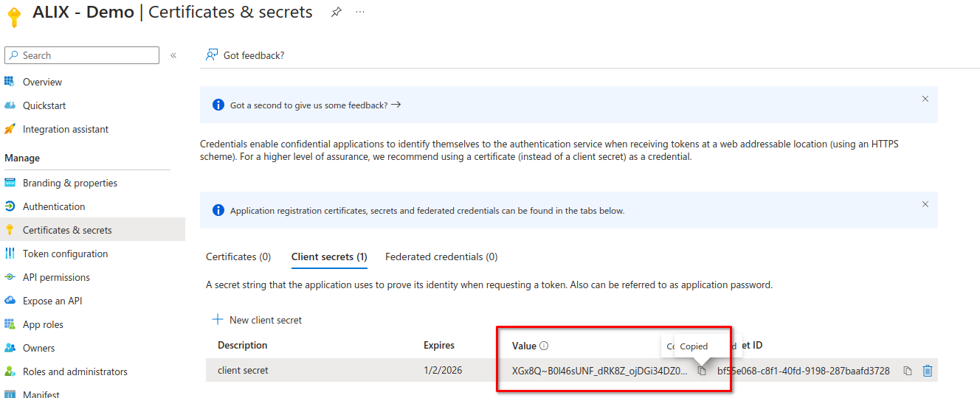Image resolution: width=980 pixels, height=398 pixels.
Task: Open Integration assistant from the sidebar
Action: coord(65,129)
